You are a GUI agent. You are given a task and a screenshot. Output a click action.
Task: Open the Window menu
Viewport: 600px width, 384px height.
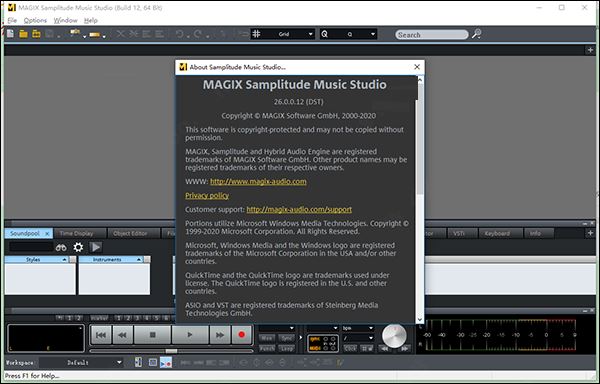65,20
